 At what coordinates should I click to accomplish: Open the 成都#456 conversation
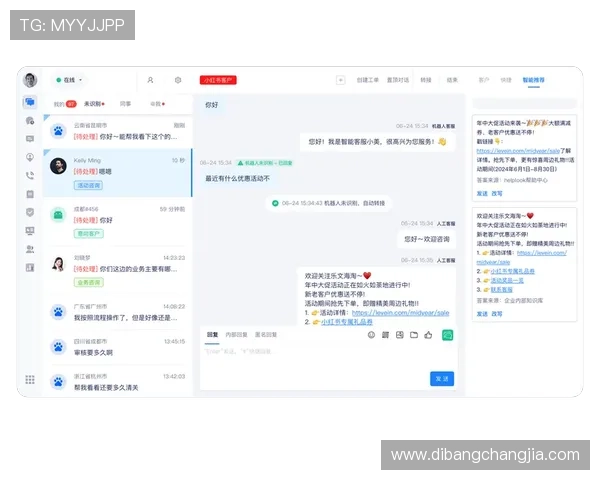tap(117, 222)
